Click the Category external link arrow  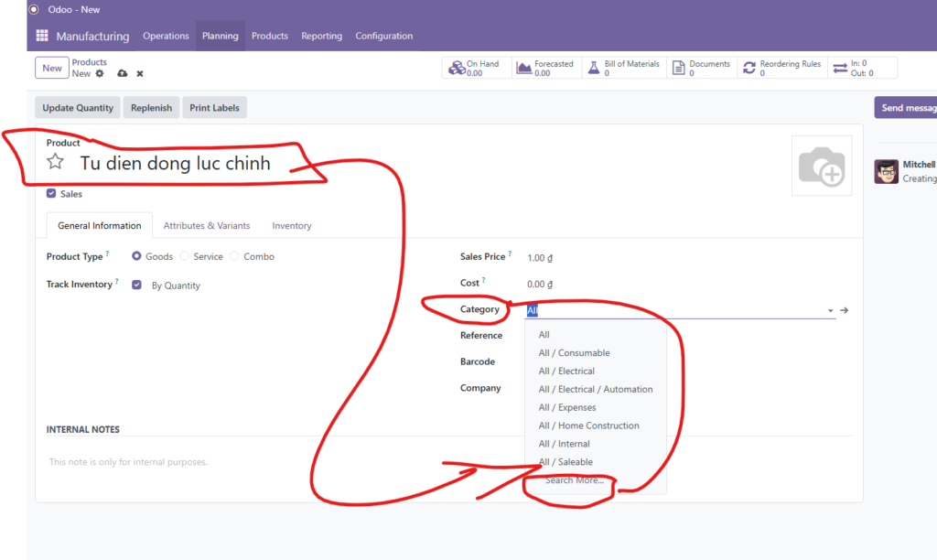(844, 310)
